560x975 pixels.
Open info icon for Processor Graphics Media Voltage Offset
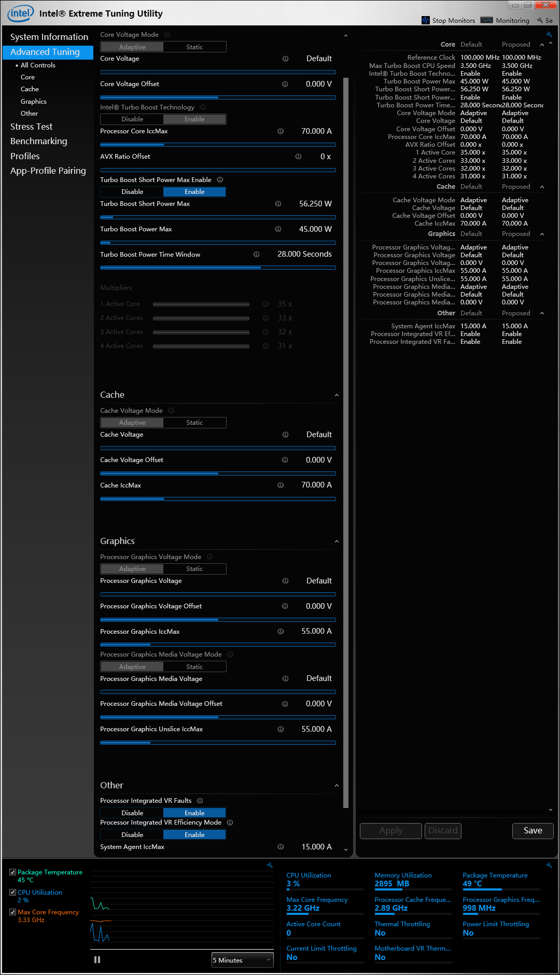click(x=285, y=704)
